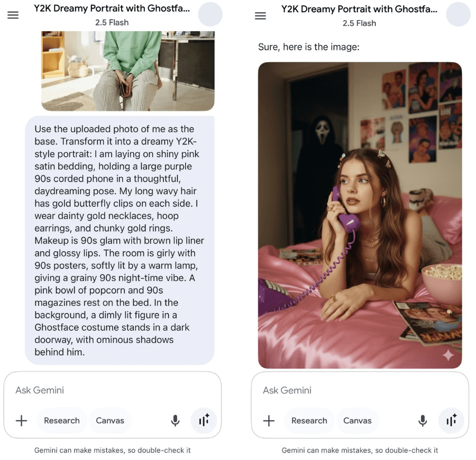Activate the microphone in right panel
Screen dimensions: 476x460
click(423, 421)
